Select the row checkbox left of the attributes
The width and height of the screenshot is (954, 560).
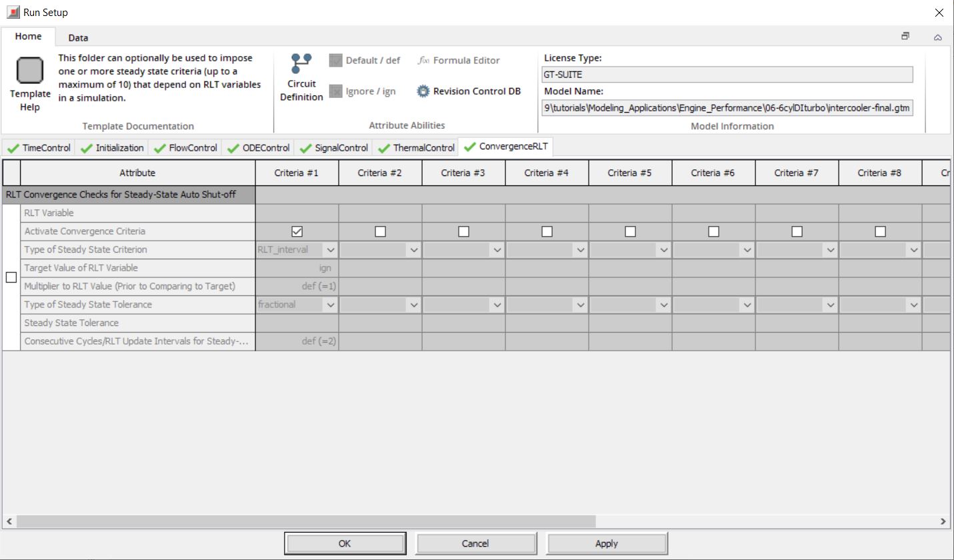pyautogui.click(x=11, y=277)
